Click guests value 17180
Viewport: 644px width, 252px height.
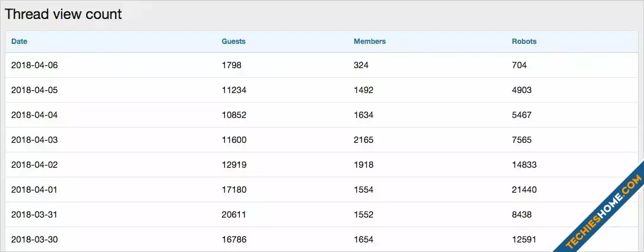coord(234,190)
